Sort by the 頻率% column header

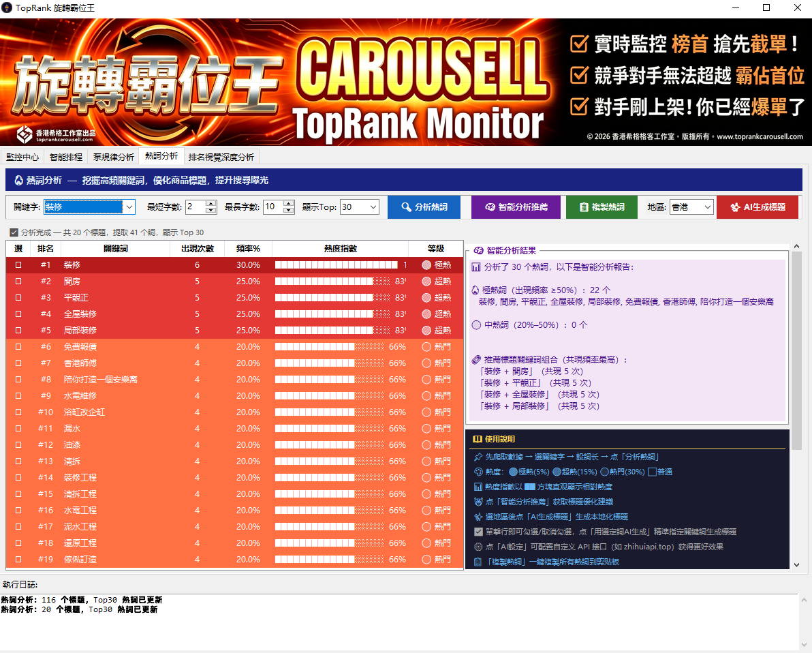point(248,249)
